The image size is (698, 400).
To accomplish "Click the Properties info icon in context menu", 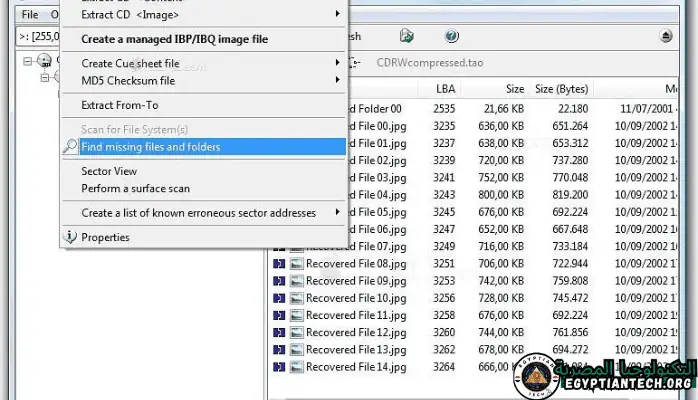I will [x=70, y=237].
